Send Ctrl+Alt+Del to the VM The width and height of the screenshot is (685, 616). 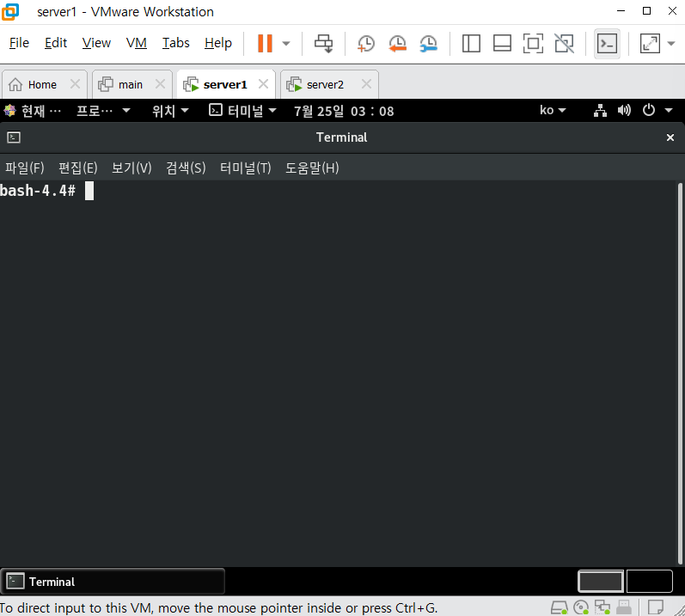323,43
